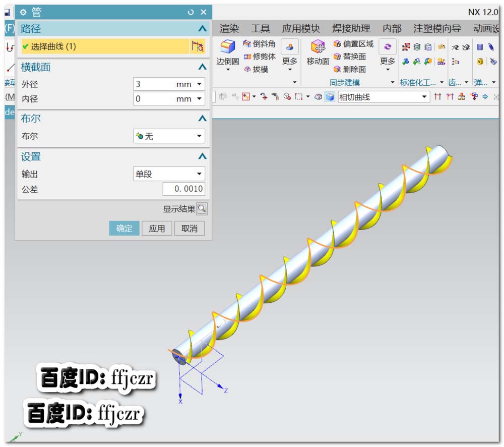Click the blue solid cube icon on selection bar

(330, 96)
